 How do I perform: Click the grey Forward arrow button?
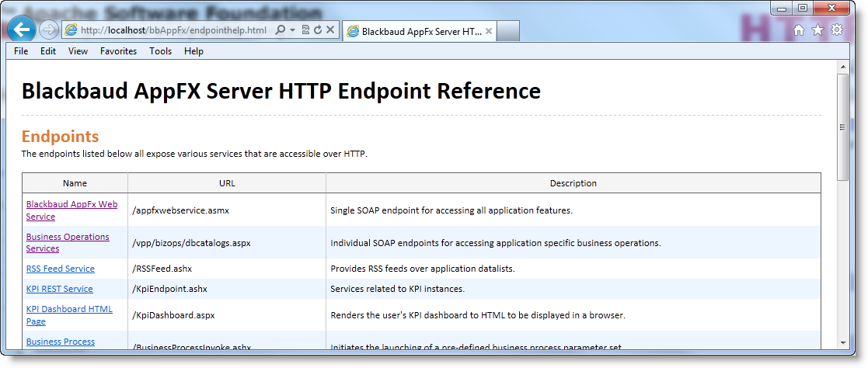coord(49,30)
